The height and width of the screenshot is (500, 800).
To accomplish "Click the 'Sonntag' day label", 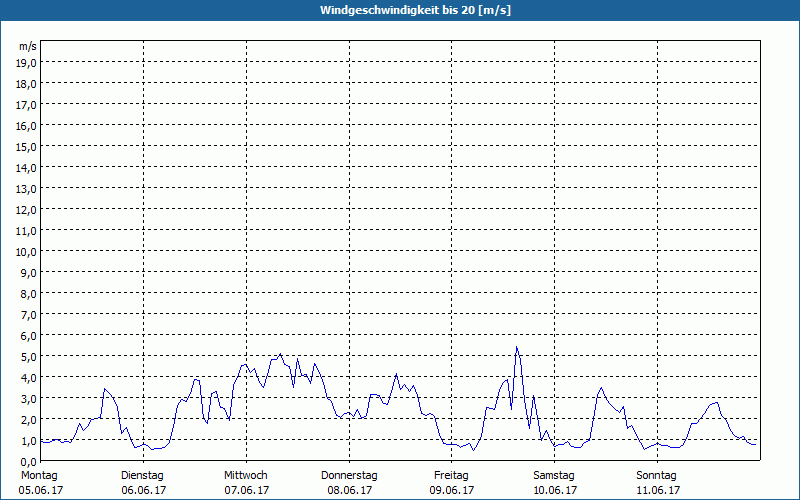I will 656,476.
